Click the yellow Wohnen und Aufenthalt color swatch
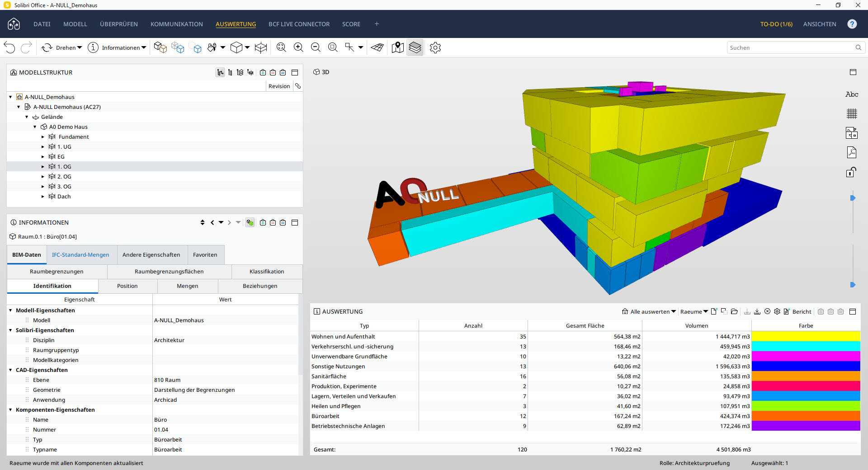 [x=806, y=337]
